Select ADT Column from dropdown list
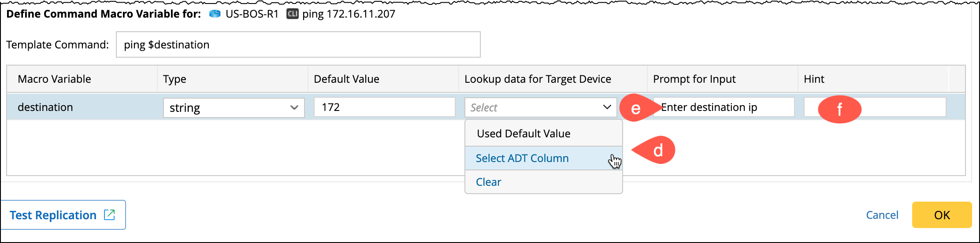This screenshot has width=980, height=243. tap(522, 158)
